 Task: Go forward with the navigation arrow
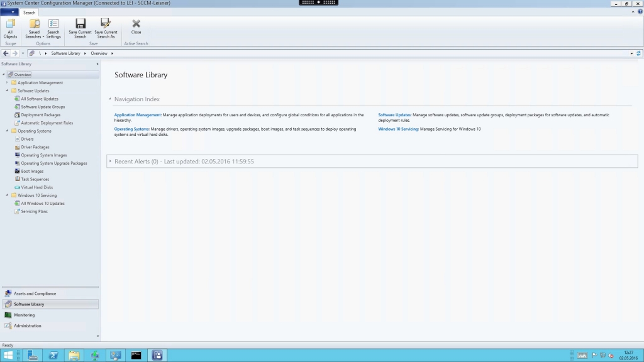15,53
